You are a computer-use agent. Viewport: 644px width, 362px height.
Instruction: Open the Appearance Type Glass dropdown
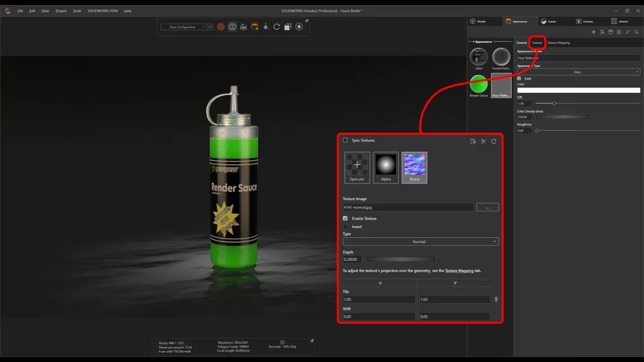click(578, 72)
